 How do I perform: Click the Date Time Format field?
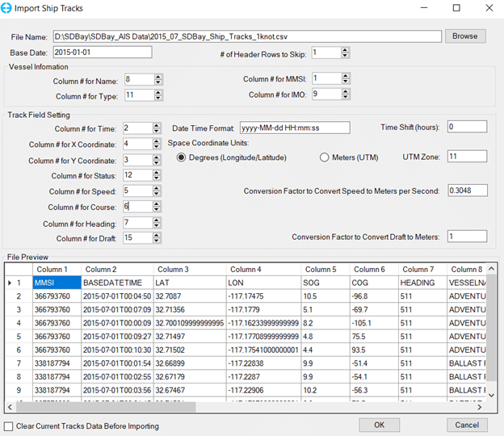[x=294, y=128]
